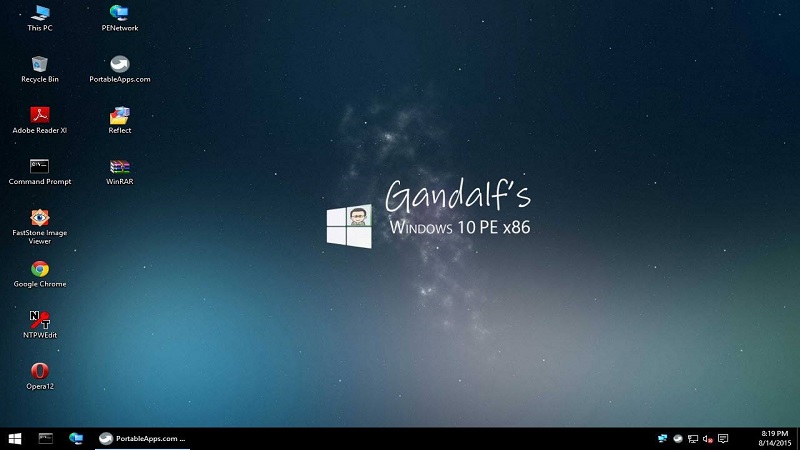
Task: Select the Adobe Reader XI icon
Action: coord(40,120)
